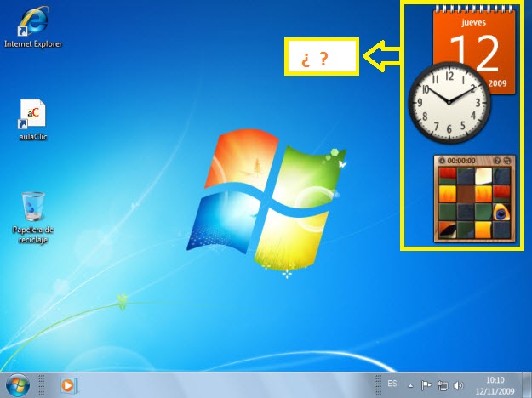Open the volume speaker tray icon
This screenshot has width=532, height=398.
[458, 385]
